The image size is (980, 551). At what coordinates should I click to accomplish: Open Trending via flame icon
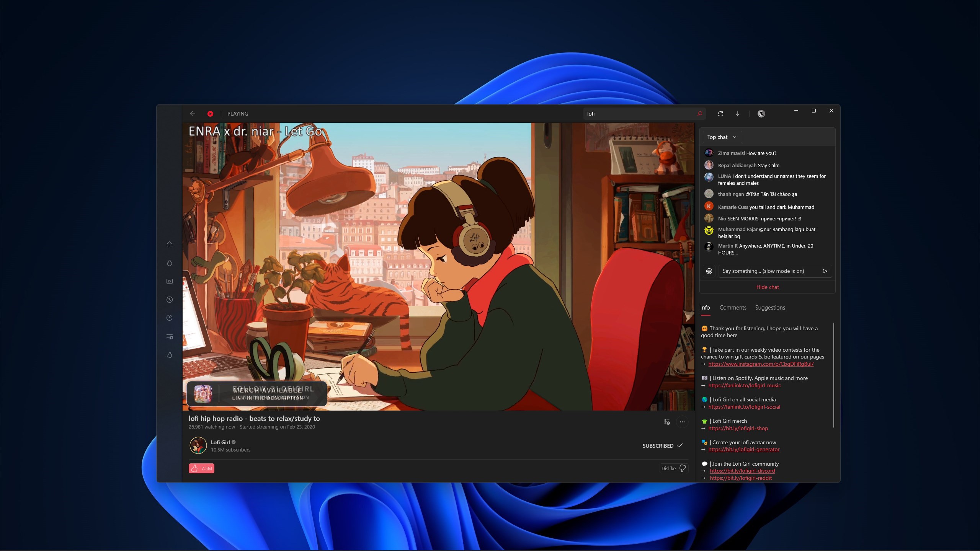pos(170,263)
